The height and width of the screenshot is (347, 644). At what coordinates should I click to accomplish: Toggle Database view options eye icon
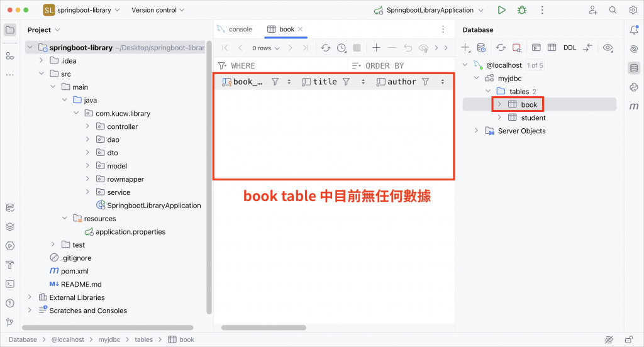[608, 48]
